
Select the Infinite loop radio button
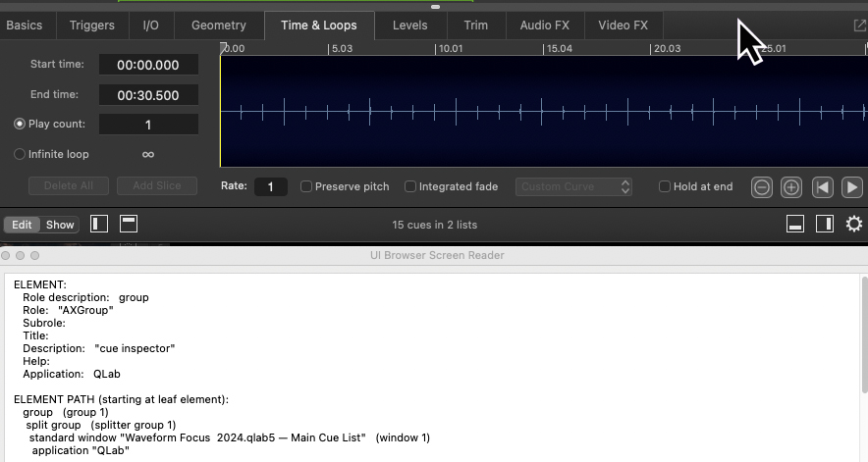20,154
